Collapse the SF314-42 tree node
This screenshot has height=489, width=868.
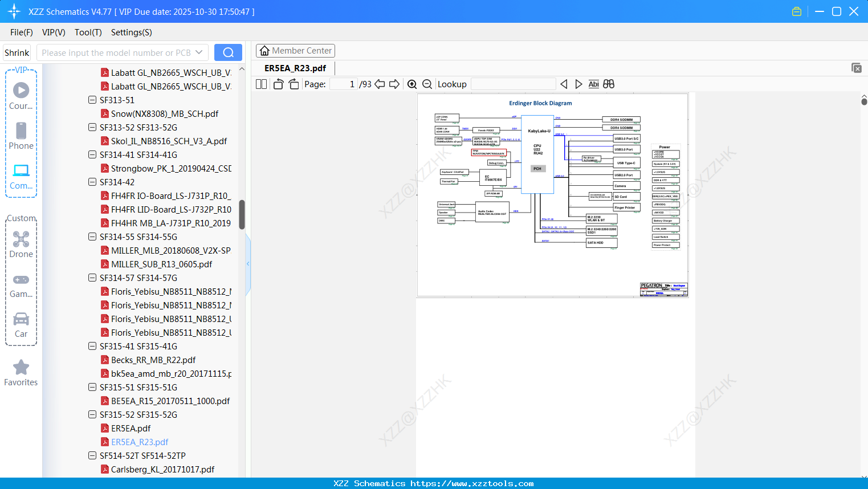coord(92,182)
